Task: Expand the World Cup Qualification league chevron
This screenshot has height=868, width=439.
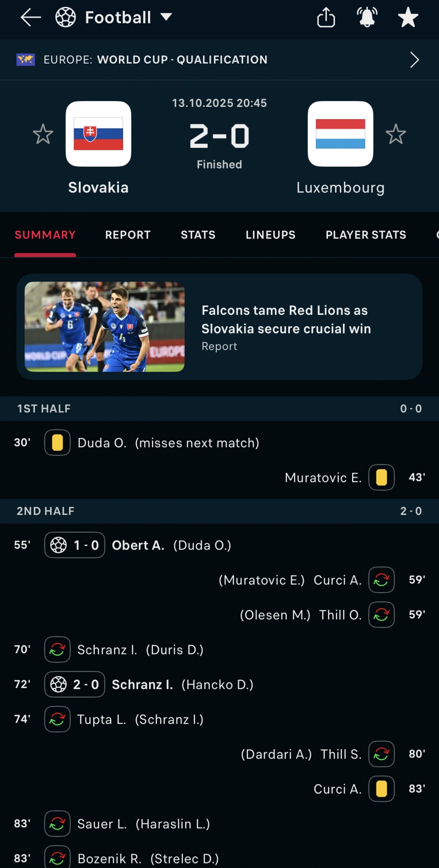Action: (x=414, y=60)
